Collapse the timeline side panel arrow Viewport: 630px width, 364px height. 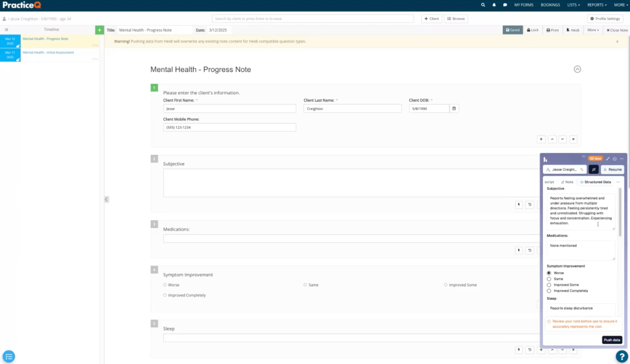coord(107,199)
